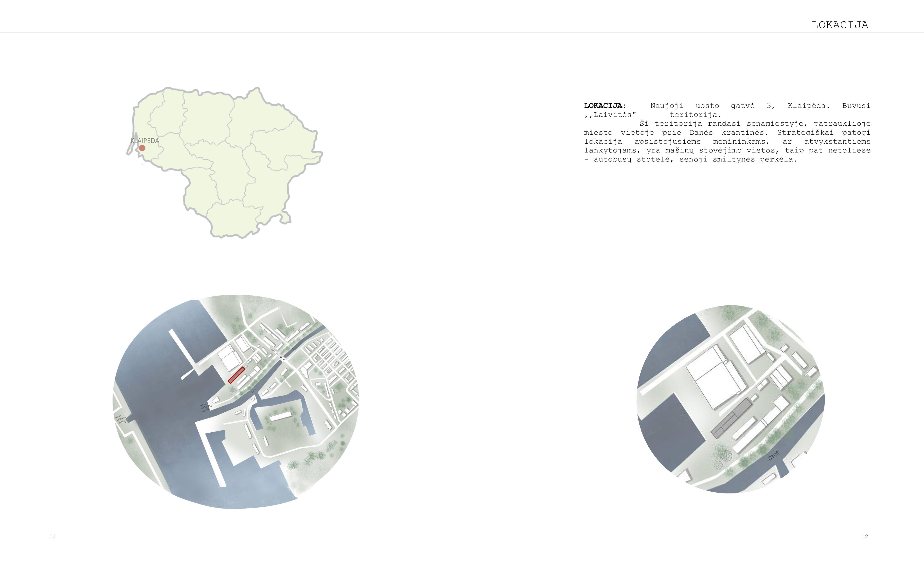Click the 'Danė' river label on the right map
The height and width of the screenshot is (569, 924).
tap(774, 456)
